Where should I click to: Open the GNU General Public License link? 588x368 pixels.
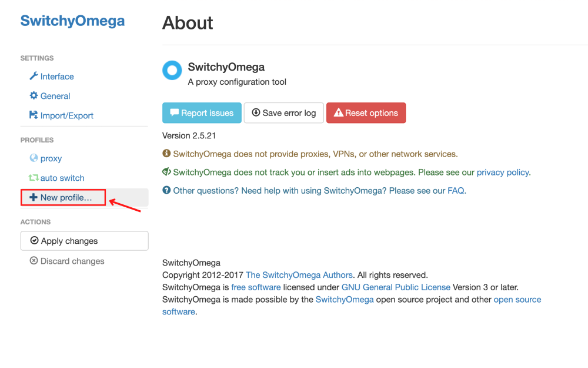tap(396, 287)
